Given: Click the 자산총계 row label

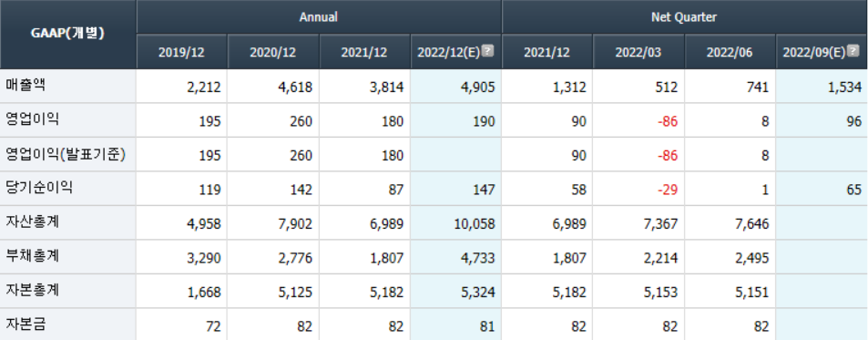Looking at the screenshot, I should 32,222.
